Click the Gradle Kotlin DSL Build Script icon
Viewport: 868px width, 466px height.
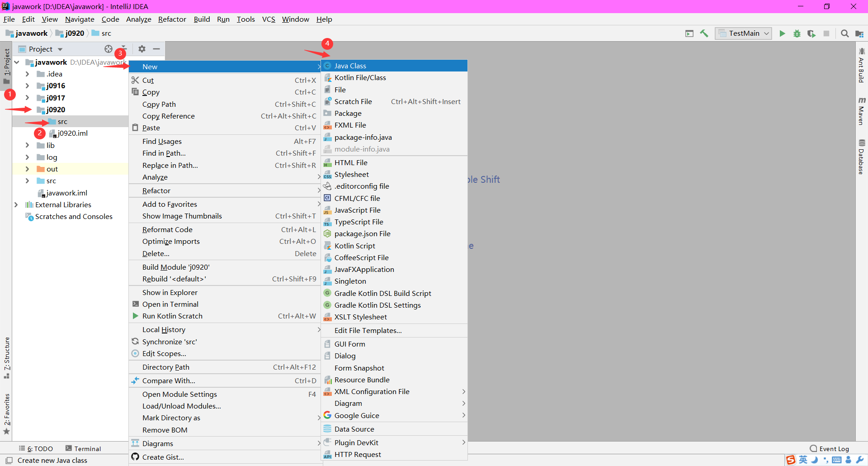[x=328, y=293]
